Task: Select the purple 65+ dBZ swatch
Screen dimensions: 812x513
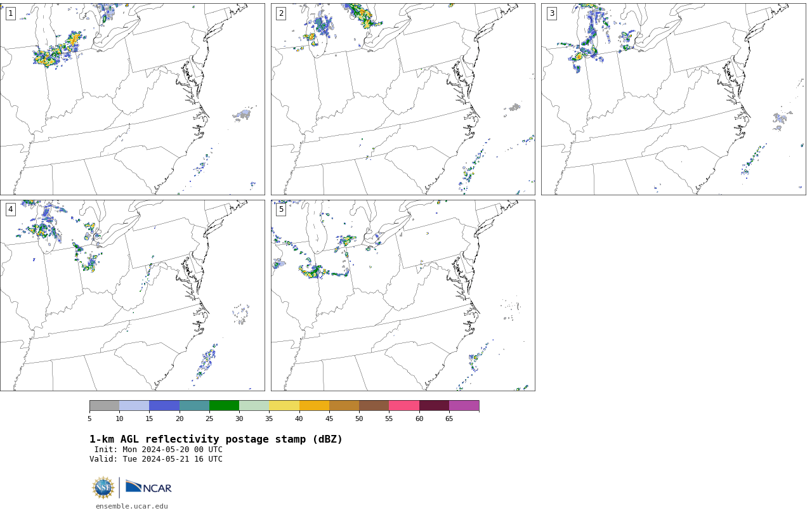Action: [x=464, y=406]
